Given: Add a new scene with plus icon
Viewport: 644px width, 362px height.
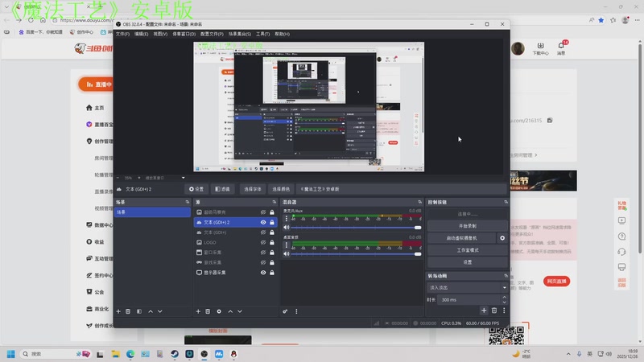Looking at the screenshot, I should pyautogui.click(x=118, y=311).
